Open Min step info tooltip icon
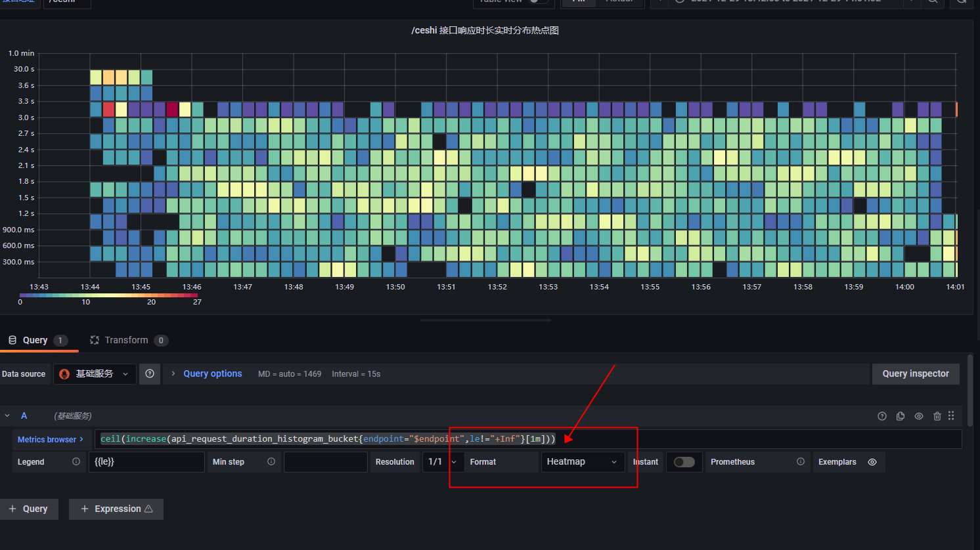The width and height of the screenshot is (980, 550). pos(270,461)
